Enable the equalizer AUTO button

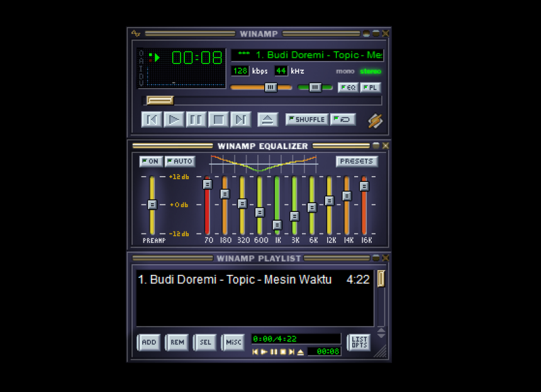180,162
